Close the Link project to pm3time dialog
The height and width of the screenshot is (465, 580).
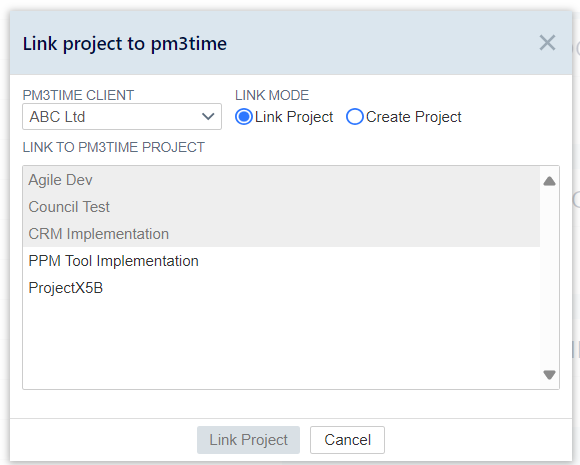pyautogui.click(x=547, y=43)
